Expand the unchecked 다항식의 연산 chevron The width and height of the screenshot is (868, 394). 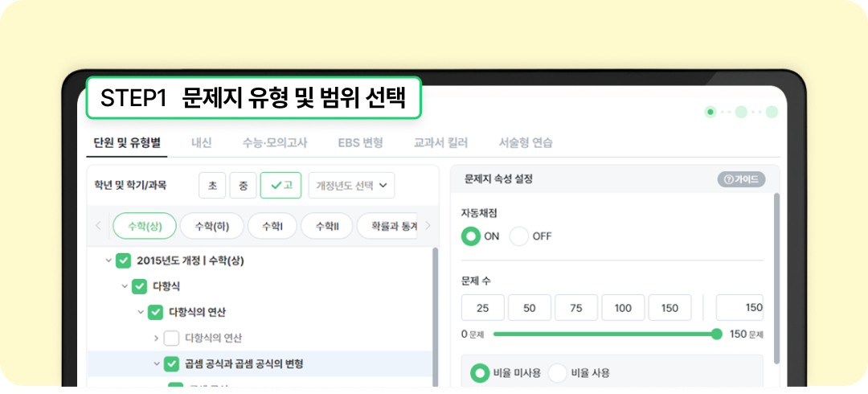(156, 338)
